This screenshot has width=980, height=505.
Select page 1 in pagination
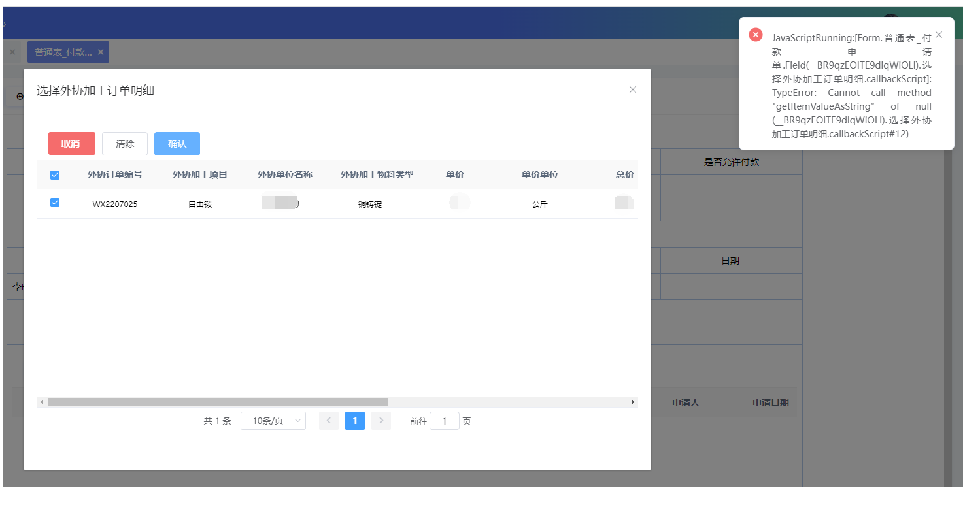pos(355,421)
